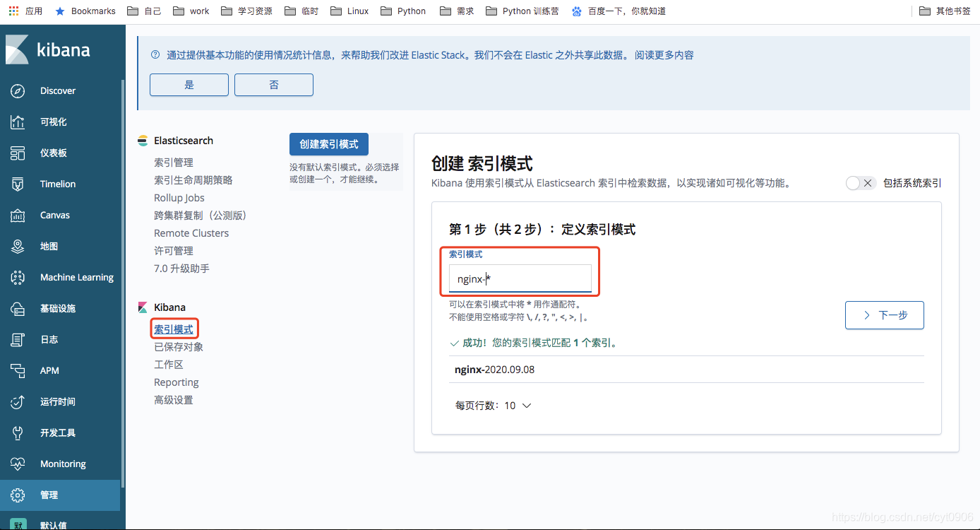Viewport: 980px width, 530px height.
Task: Select Discover label in the sidebar
Action: tap(58, 90)
